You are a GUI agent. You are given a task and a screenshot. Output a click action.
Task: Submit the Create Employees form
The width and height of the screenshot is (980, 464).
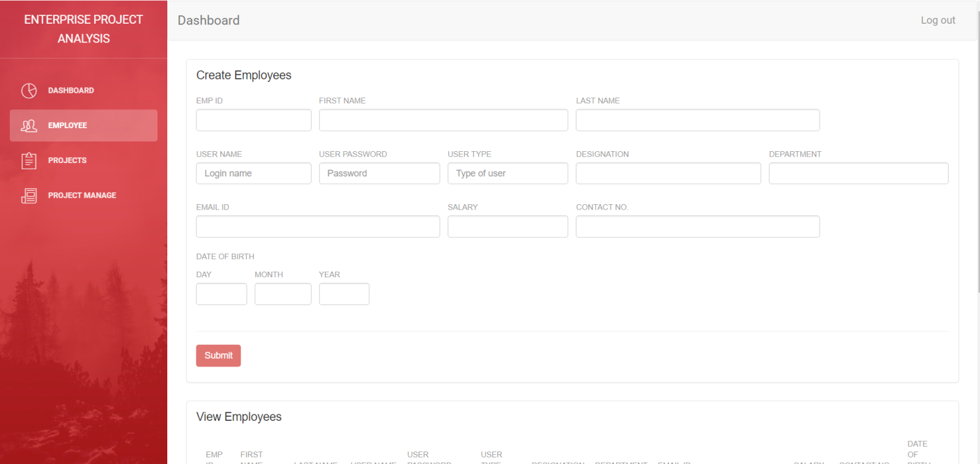tap(218, 355)
